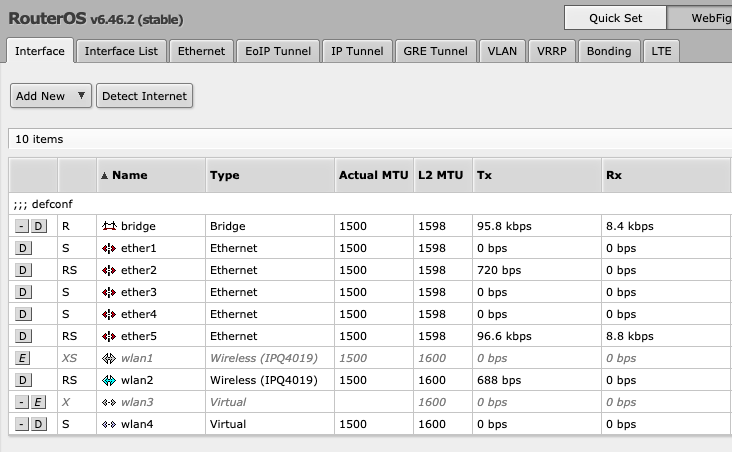
Task: Enable wlan3 with its E button
Action: 38,402
